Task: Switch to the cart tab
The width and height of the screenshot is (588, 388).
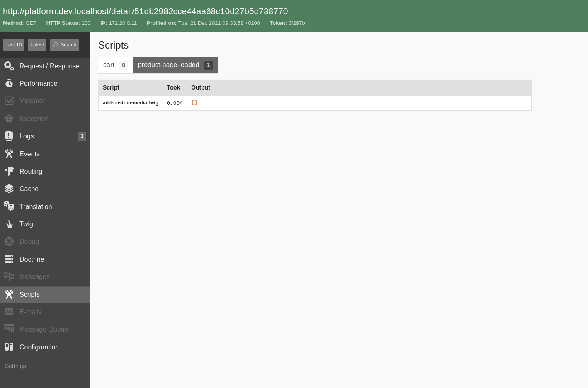Action: [x=115, y=65]
